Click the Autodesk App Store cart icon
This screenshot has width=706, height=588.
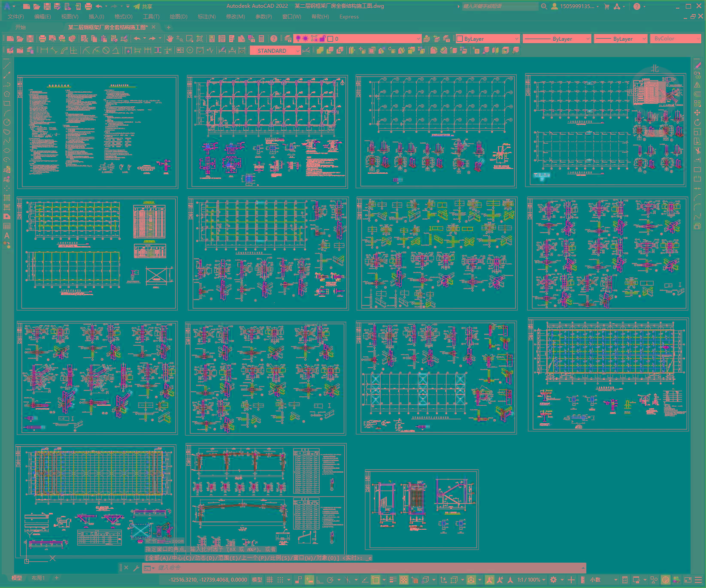coord(607,6)
